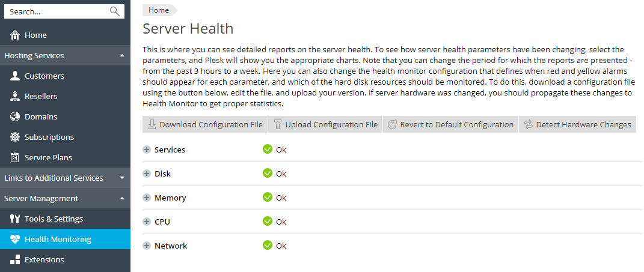This screenshot has height=272, width=644.
Task: Click the Customers person icon
Action: pyautogui.click(x=15, y=76)
